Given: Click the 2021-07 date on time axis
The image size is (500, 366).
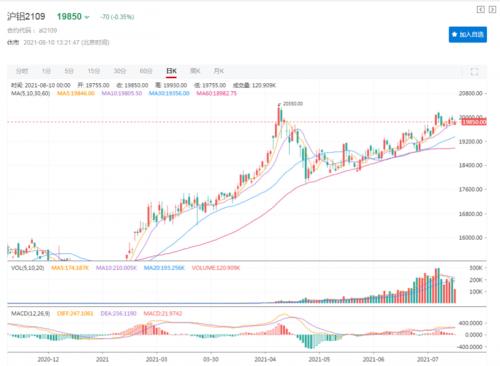Looking at the screenshot, I should pos(428,360).
